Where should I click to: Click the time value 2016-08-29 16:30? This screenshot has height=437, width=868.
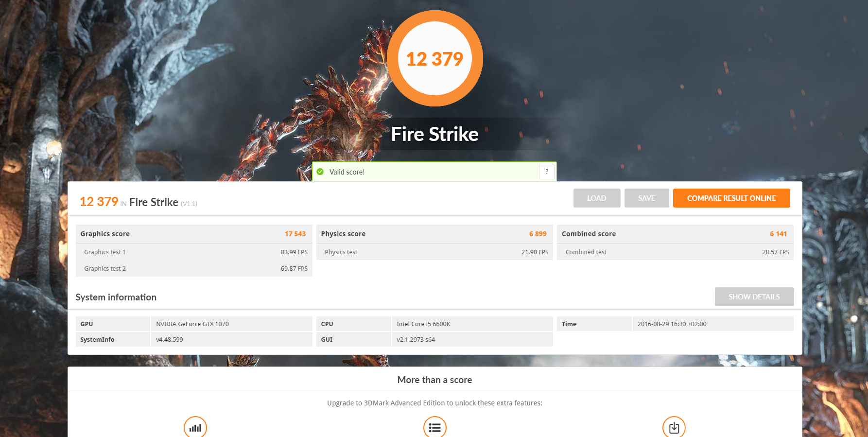point(672,324)
